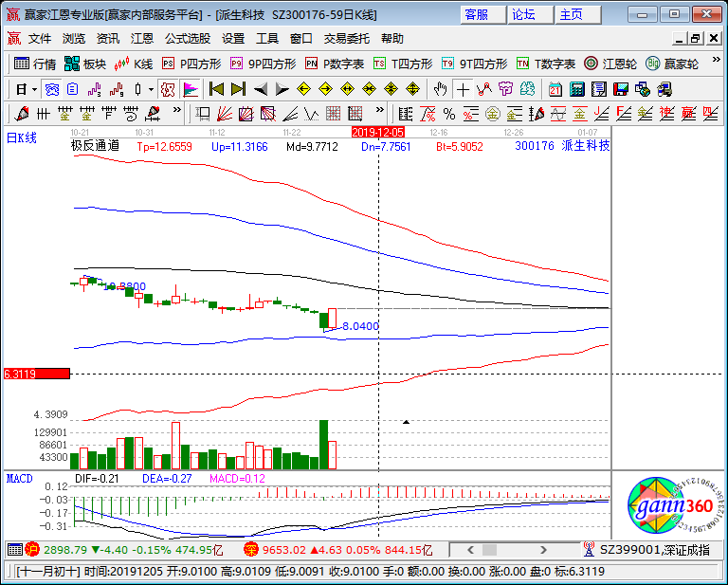Select the circled 金 golden ratio tool
728x585 pixels.
[x=493, y=113]
